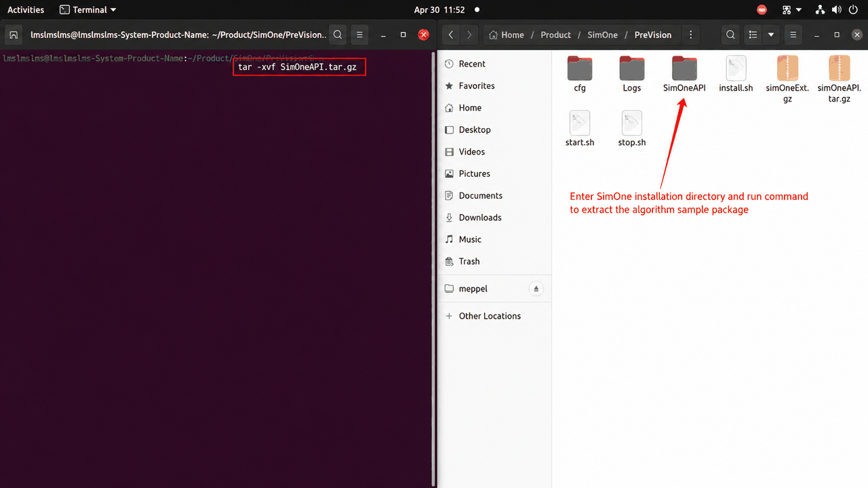Open the Logs folder
The width and height of the screenshot is (868, 488).
click(x=632, y=75)
